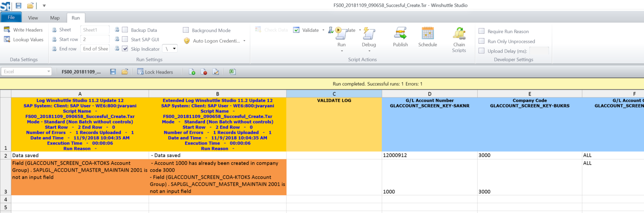Image resolution: width=644 pixels, height=213 pixels.
Task: Click the Chain Scripts icon
Action: point(459,34)
